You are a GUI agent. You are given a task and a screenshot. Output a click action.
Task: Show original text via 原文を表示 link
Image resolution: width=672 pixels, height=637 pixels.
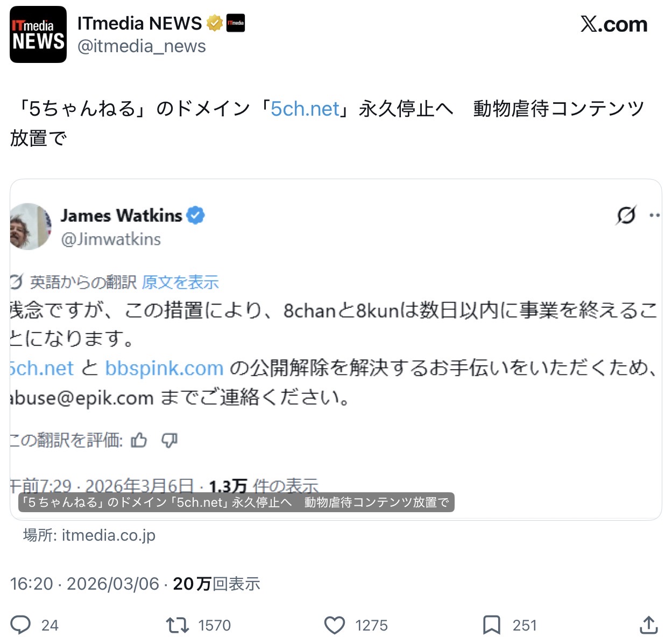click(180, 282)
